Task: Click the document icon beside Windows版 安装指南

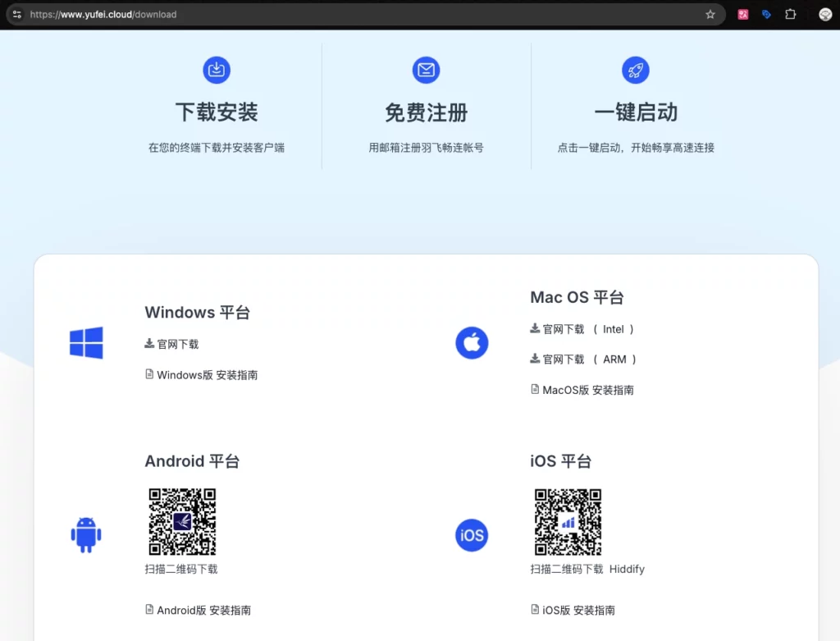Action: (148, 374)
